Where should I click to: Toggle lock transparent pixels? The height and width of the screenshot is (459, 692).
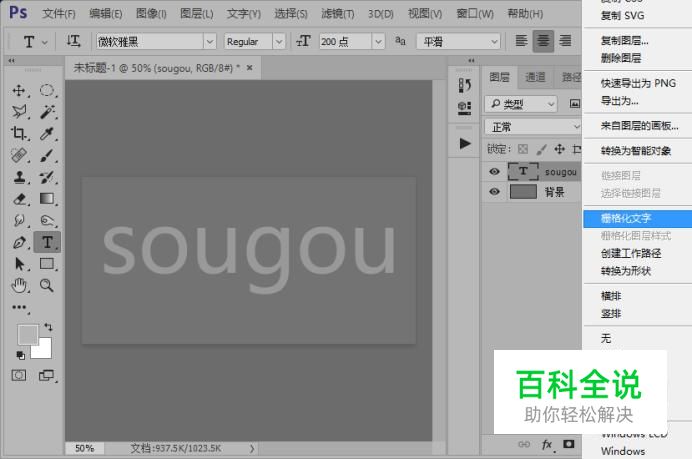[x=523, y=149]
